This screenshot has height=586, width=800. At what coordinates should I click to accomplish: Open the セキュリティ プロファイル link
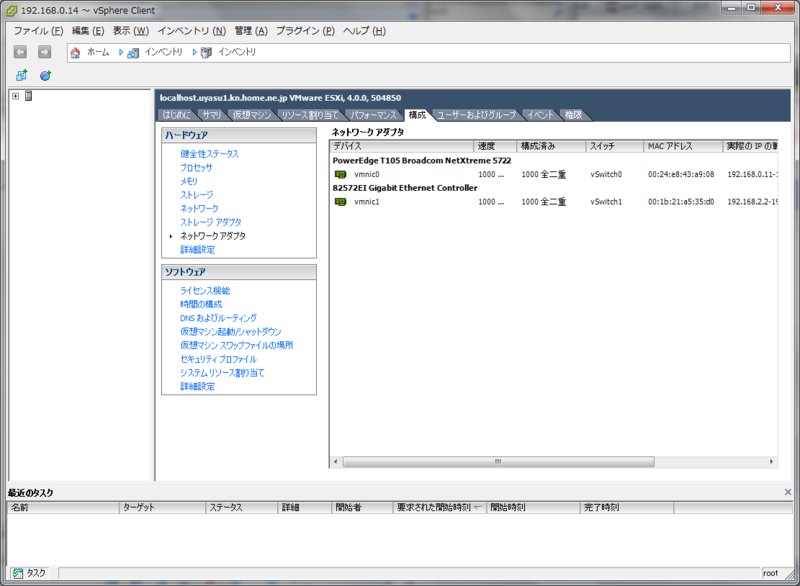(218, 360)
